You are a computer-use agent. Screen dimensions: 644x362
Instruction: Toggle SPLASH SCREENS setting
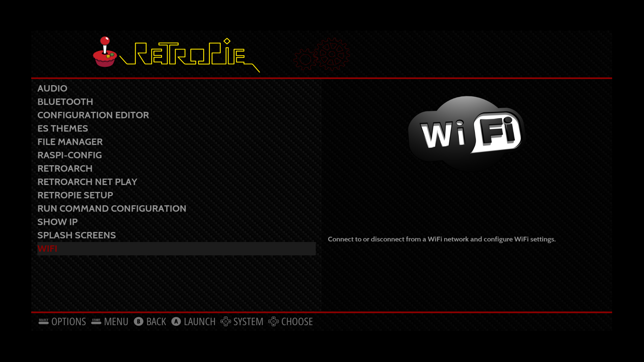click(76, 235)
